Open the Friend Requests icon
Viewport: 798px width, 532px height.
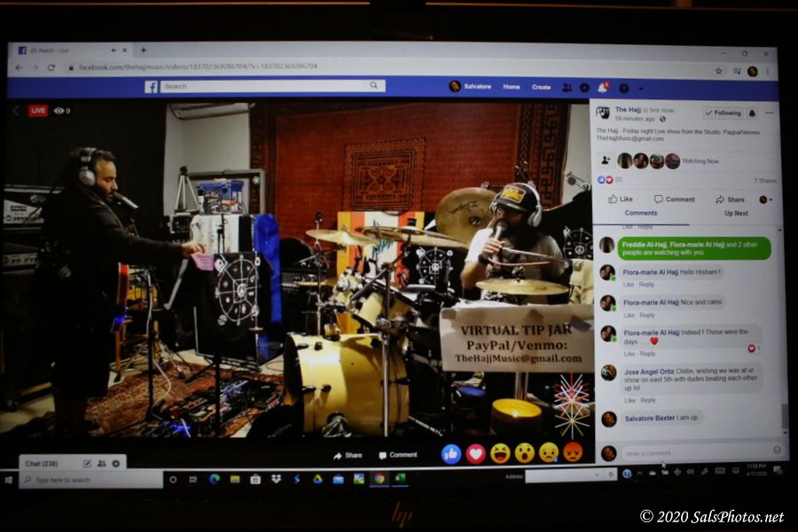click(x=567, y=87)
